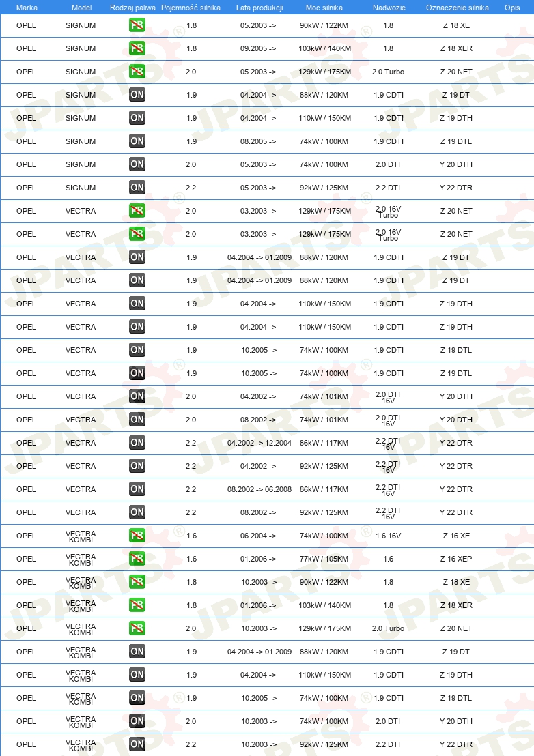The height and width of the screenshot is (756, 534).
Task: Click the Marka column header
Action: (27, 8)
